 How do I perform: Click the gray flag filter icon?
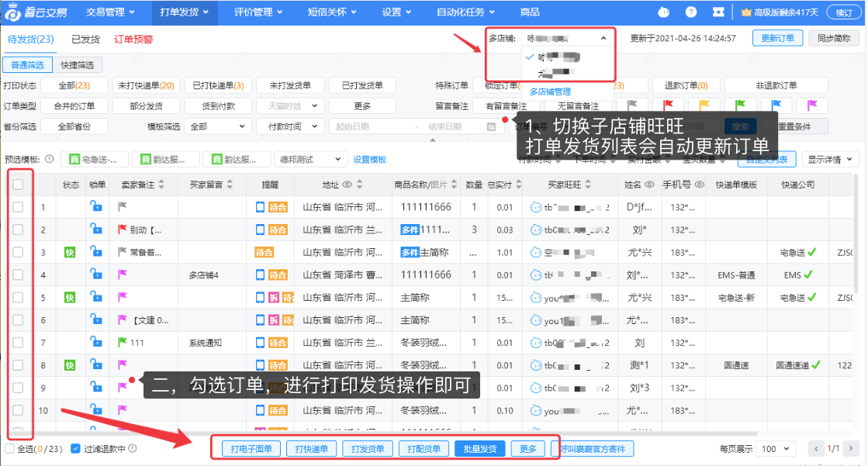633,105
